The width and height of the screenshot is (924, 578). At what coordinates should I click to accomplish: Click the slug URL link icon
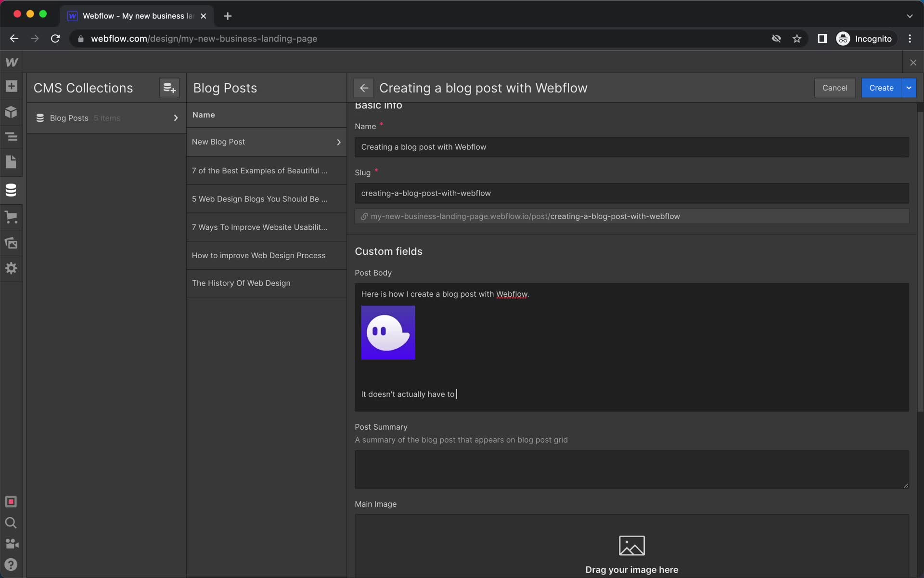pos(364,217)
